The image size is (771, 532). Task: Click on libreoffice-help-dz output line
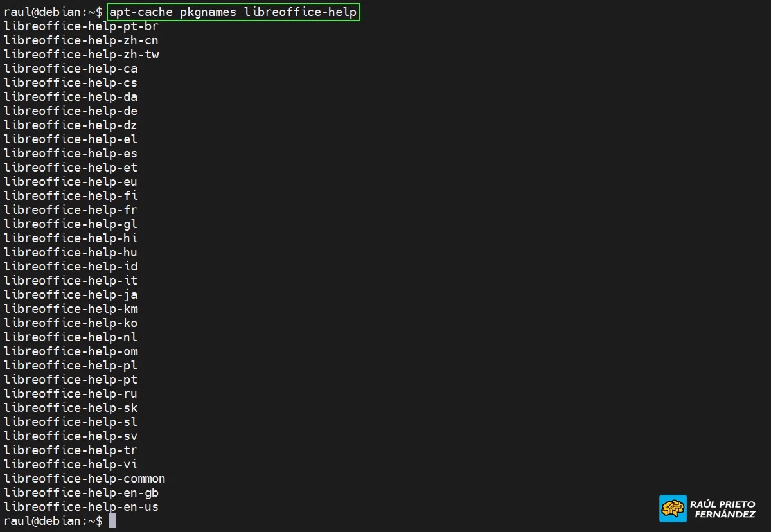[71, 125]
